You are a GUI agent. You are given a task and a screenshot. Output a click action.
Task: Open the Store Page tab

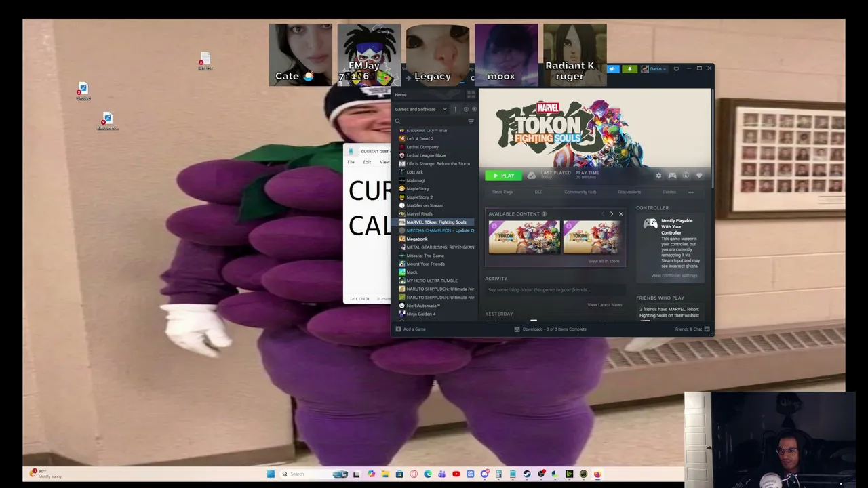pos(502,192)
